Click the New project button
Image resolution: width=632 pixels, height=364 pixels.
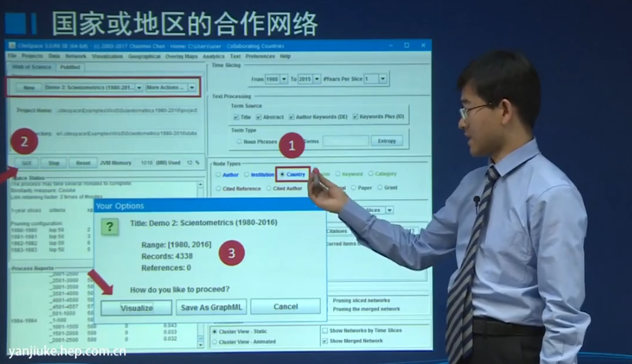click(x=29, y=88)
